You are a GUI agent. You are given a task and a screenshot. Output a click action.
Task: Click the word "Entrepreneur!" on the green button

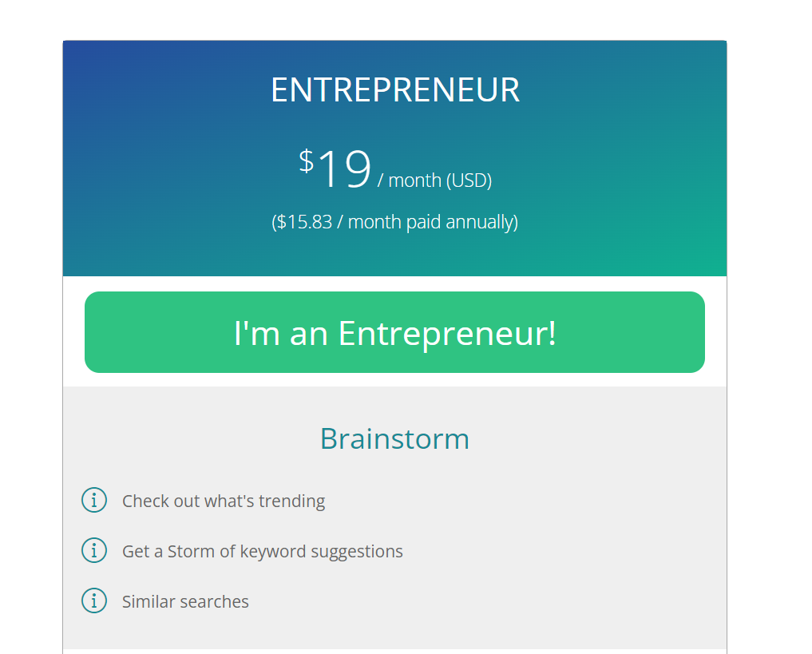[447, 334]
